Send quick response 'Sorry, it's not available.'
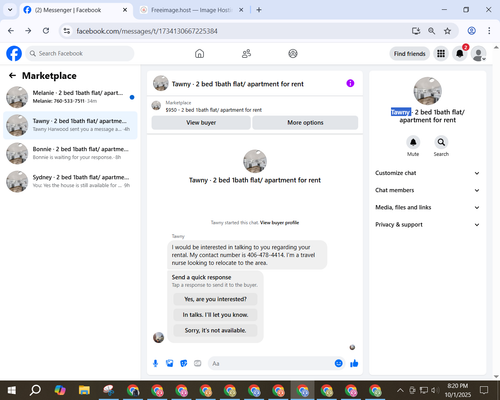Viewport: 500px width, 400px height. (x=215, y=330)
